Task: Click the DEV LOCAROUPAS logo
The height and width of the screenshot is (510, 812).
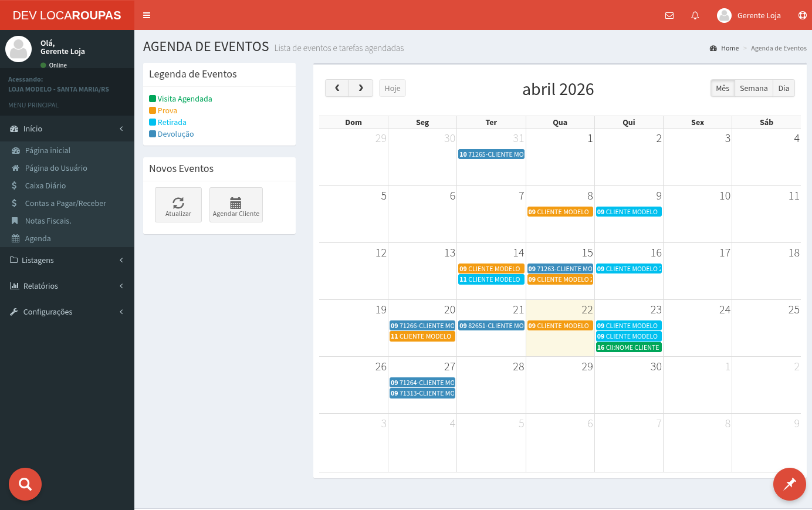Action: (67, 15)
